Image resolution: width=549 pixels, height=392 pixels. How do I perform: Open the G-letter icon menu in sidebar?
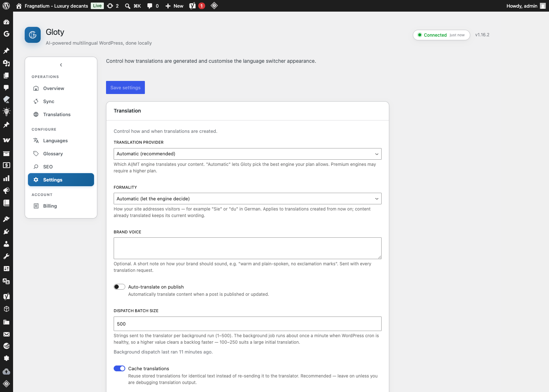tap(6, 34)
